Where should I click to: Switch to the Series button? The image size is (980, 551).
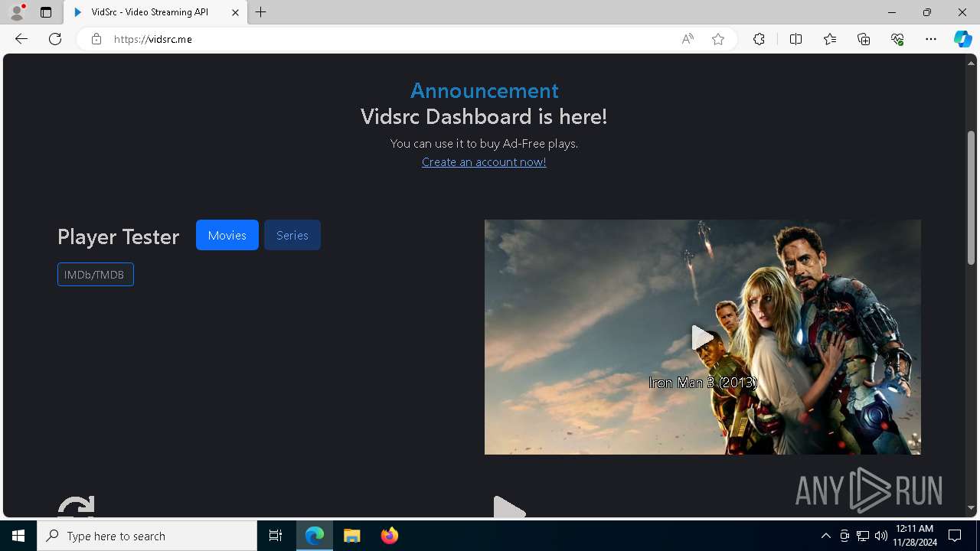pos(292,235)
